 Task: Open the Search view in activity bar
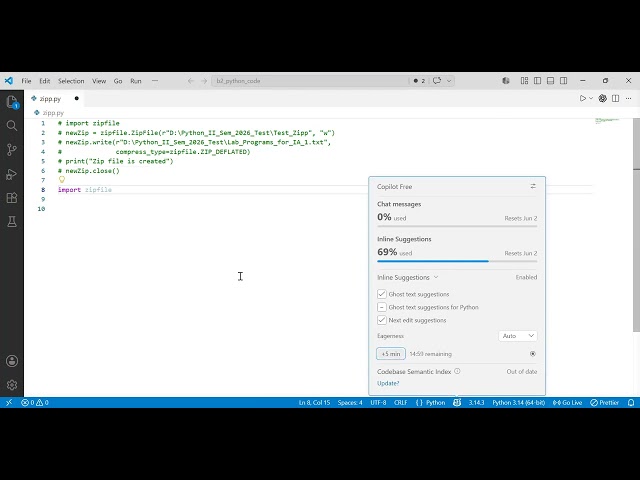click(x=12, y=125)
